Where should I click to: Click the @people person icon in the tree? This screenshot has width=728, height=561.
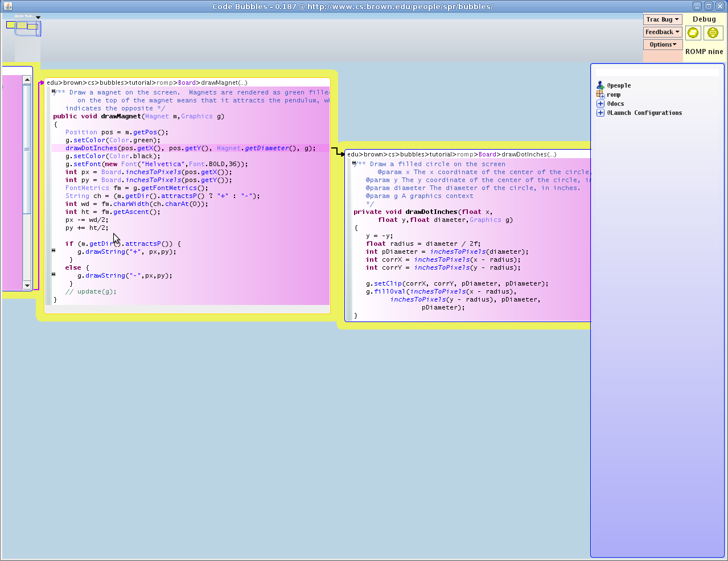click(600, 85)
